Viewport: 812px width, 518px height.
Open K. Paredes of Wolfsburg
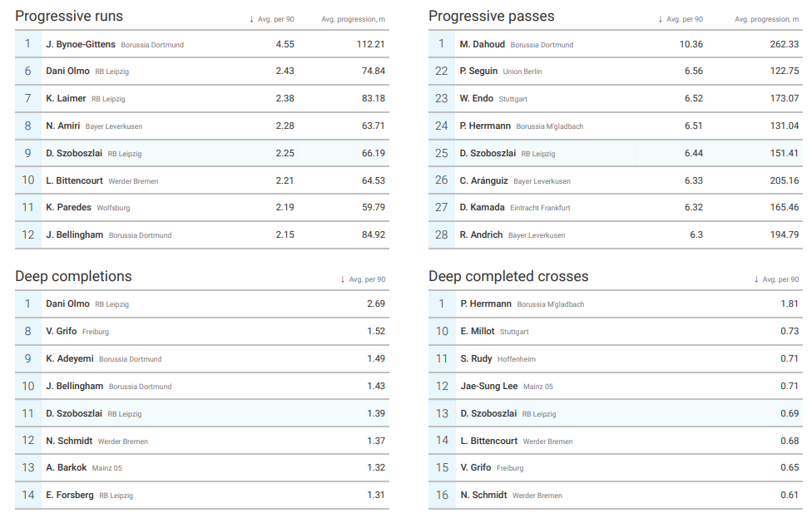(x=68, y=207)
